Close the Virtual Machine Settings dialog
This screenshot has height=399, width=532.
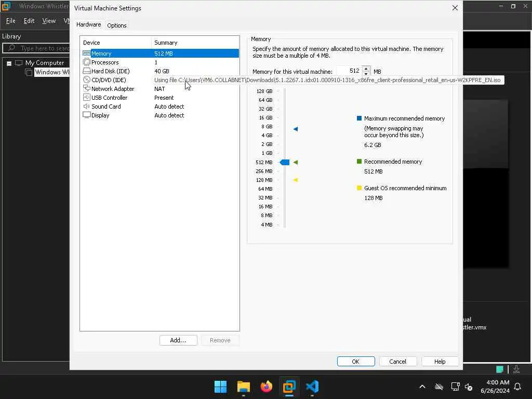[455, 8]
